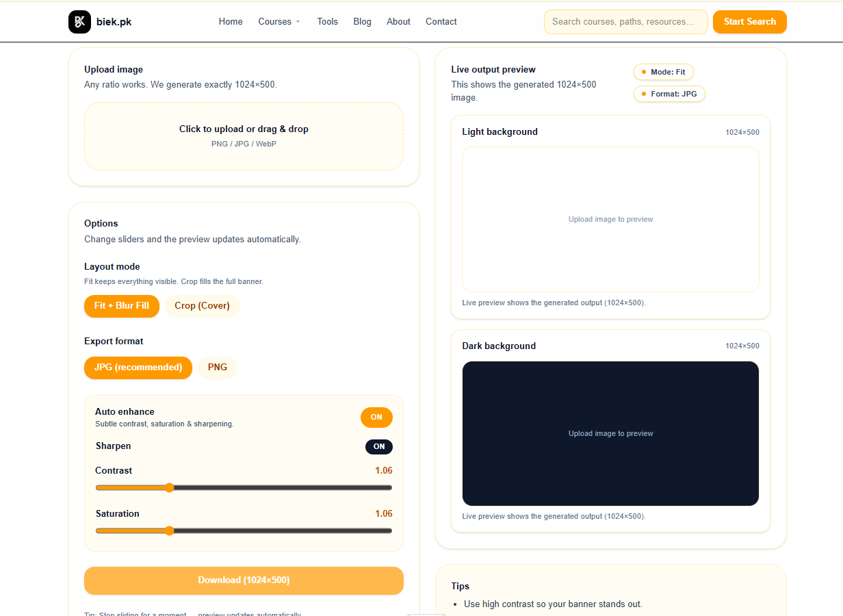Expand the Courses dropdown arrow

(298, 22)
